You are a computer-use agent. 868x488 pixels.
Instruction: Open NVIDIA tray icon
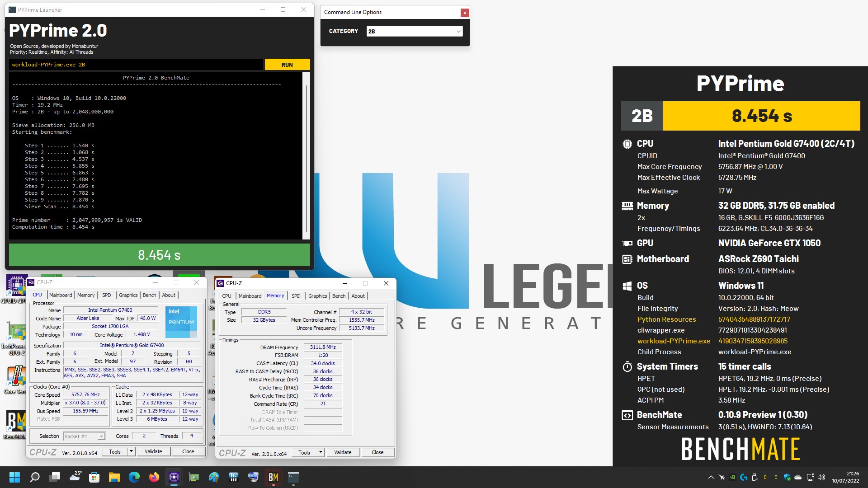(x=732, y=477)
